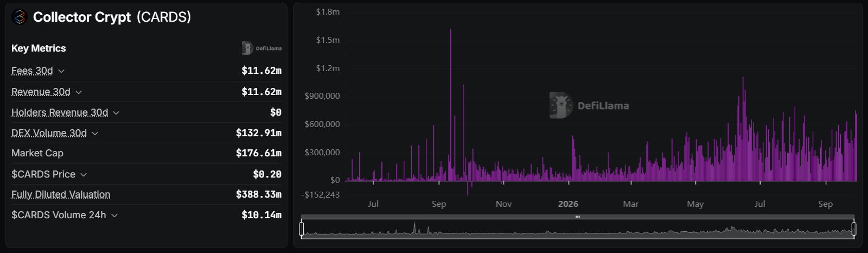
Task: Click the DEX Volume 30d label
Action: point(49,133)
